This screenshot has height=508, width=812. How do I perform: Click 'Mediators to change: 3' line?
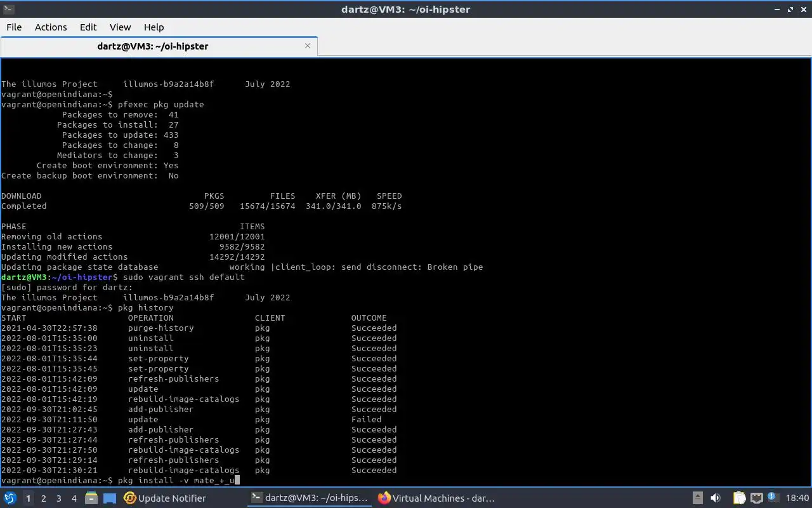click(117, 155)
